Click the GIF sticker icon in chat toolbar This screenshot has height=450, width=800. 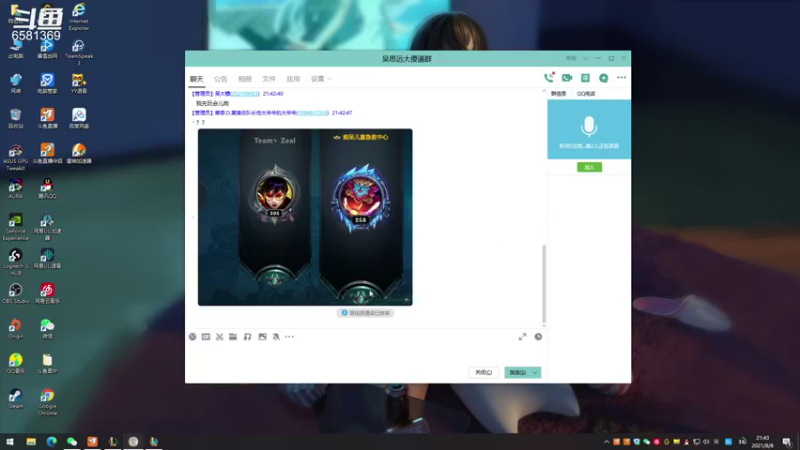click(x=206, y=337)
